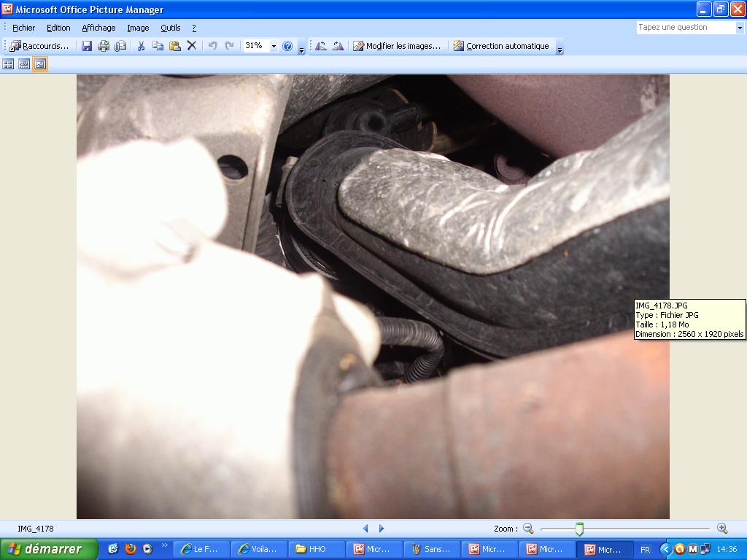Switch to Thumbnail view
Screen dimensions: 747x560
point(8,64)
